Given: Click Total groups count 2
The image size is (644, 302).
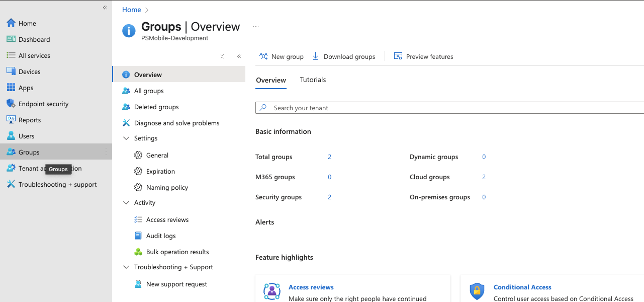Looking at the screenshot, I should 330,157.
